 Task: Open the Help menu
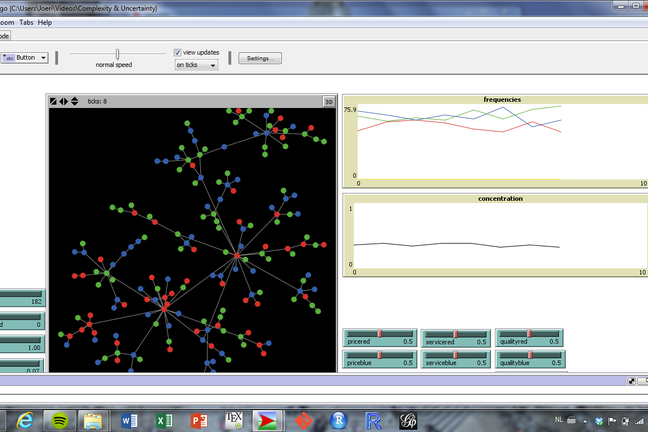45,22
